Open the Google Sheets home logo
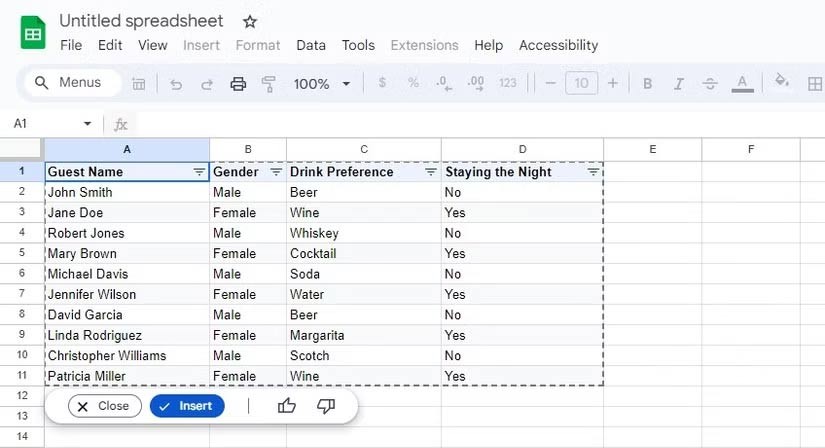 (34, 32)
